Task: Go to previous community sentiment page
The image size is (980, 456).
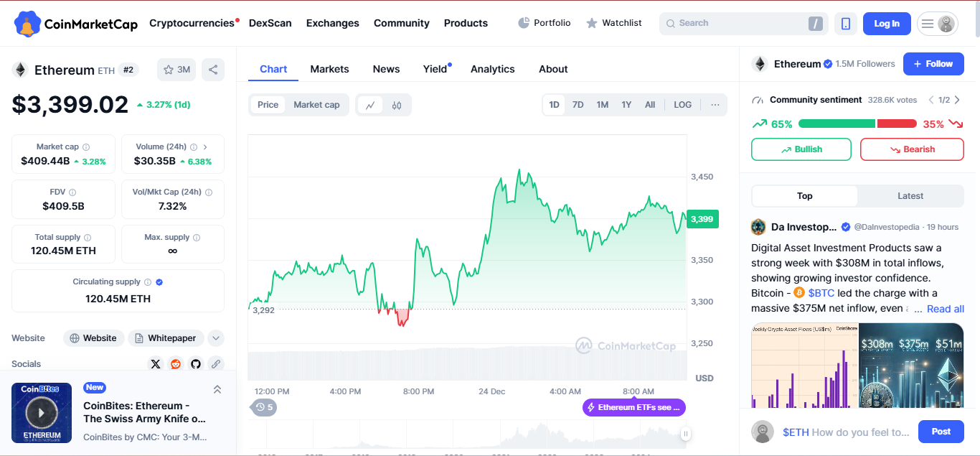Action: click(x=931, y=100)
